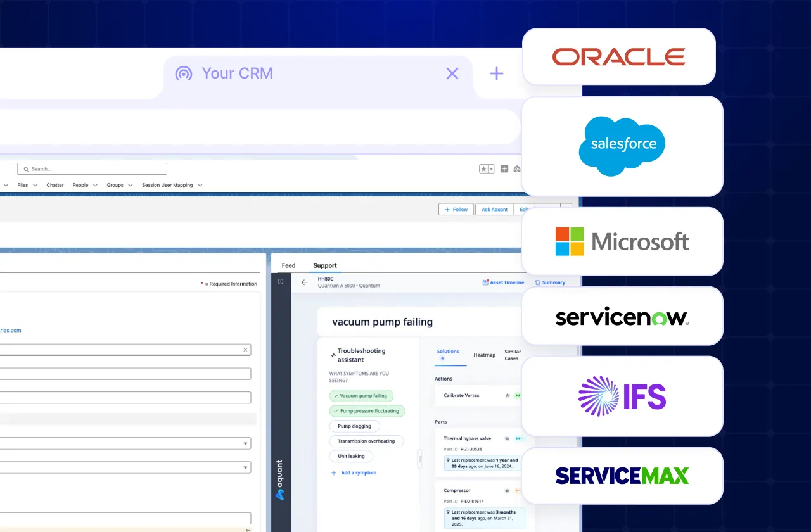Expand the Groups menu chevron
Viewport: 811px width, 532px height.
(130, 186)
